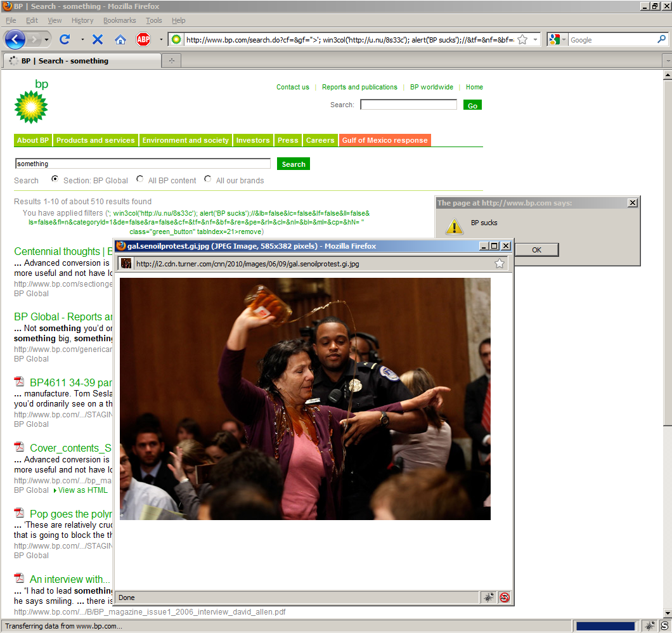The width and height of the screenshot is (672, 633).
Task: Open the Centennial thoughts result link
Action: tap(63, 251)
